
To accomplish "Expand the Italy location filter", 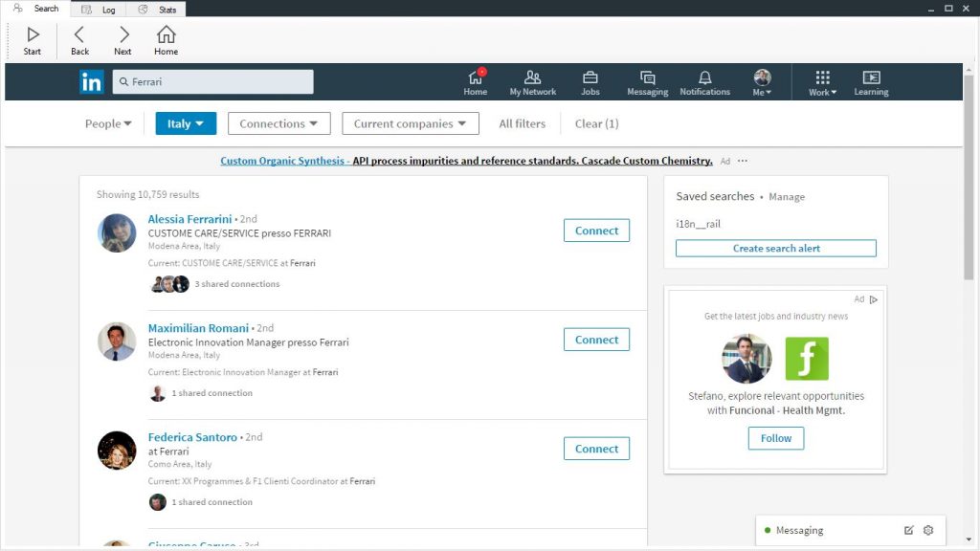I will point(186,123).
